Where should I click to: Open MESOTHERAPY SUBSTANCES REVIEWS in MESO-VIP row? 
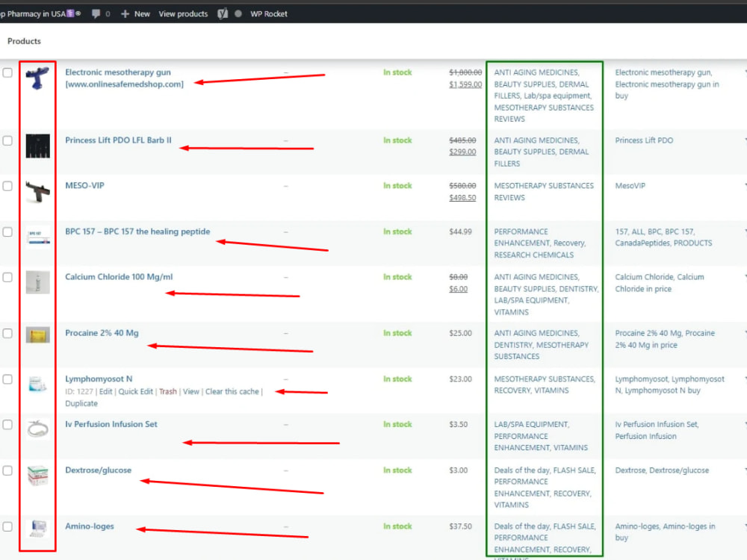click(x=544, y=191)
